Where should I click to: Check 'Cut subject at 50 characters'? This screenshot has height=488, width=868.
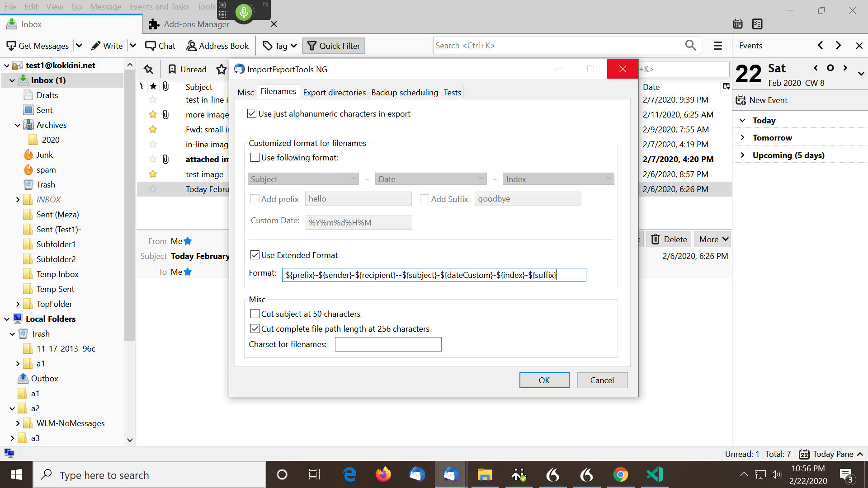(x=255, y=314)
